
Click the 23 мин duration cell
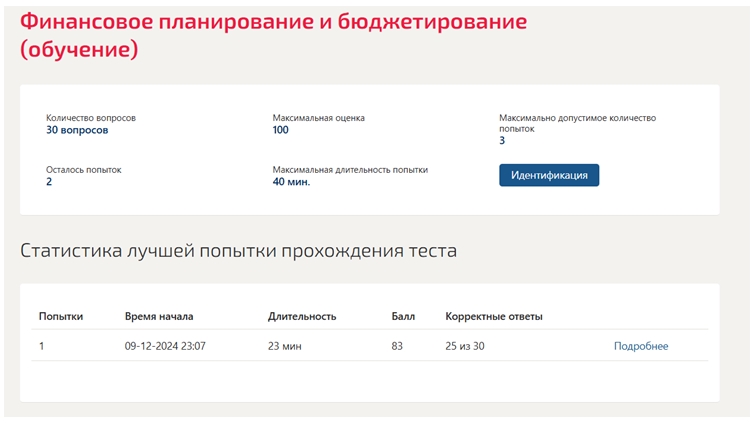(x=284, y=346)
